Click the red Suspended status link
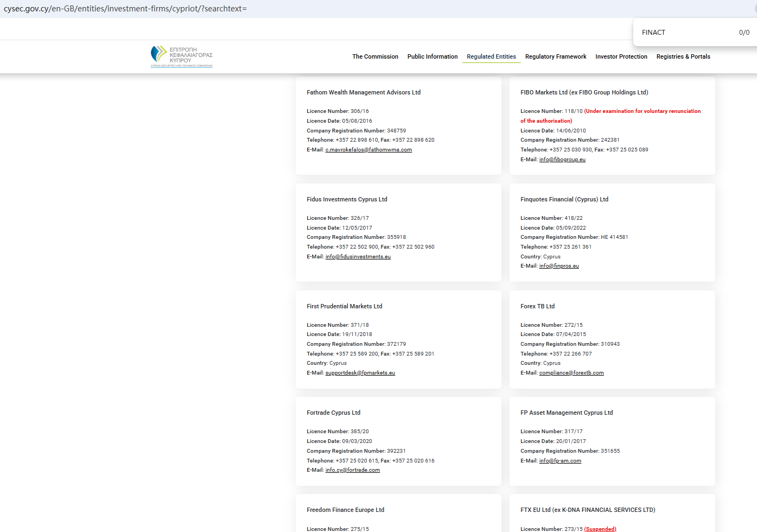Viewport: 757px width, 532px height. (x=600, y=529)
